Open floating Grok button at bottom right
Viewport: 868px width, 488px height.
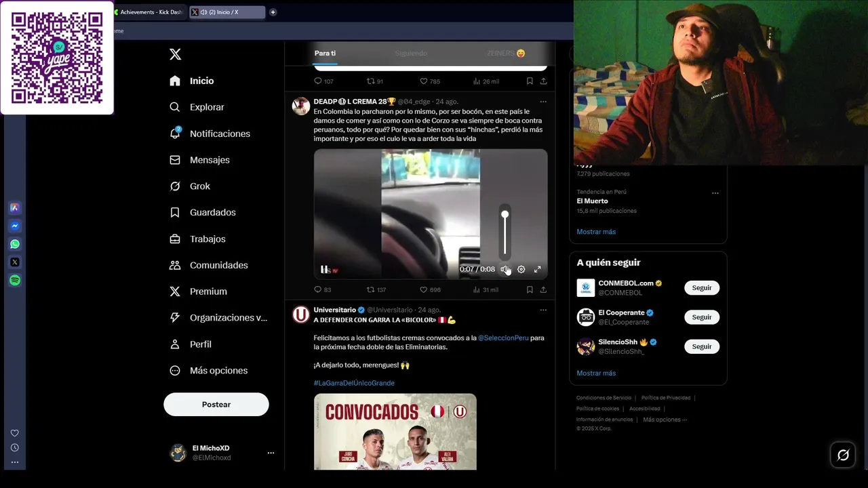coord(843,455)
